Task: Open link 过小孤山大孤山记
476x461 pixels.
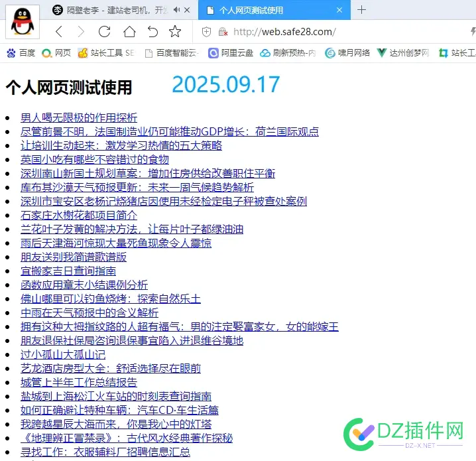Action: [63, 355]
